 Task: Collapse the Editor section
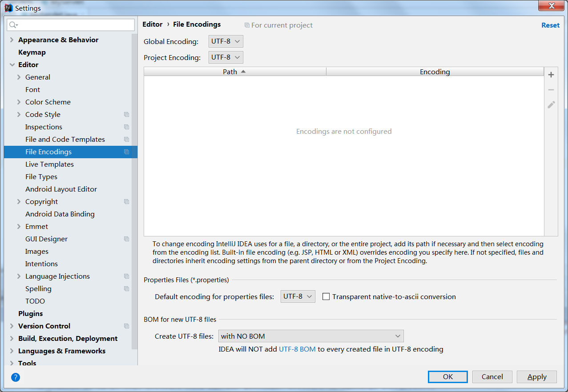pyautogui.click(x=12, y=65)
